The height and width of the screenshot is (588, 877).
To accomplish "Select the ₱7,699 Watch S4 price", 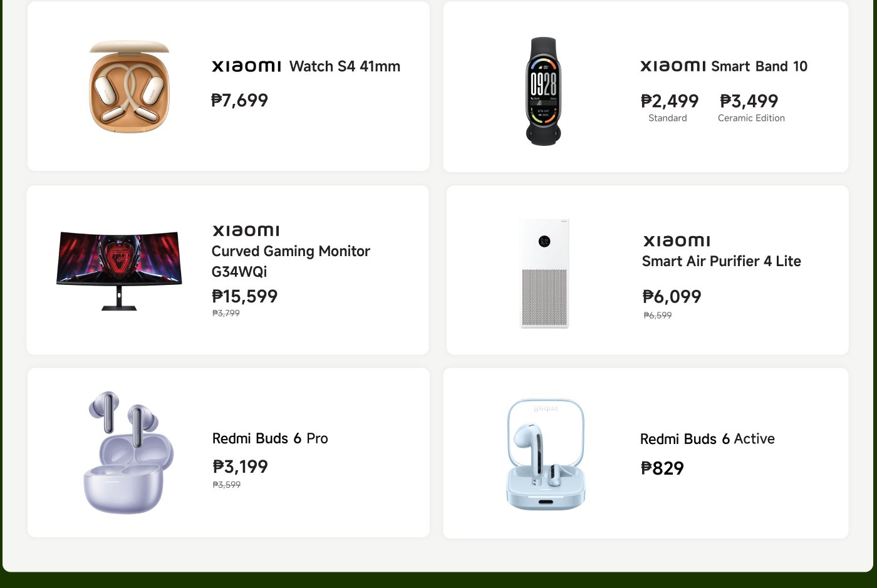I will tap(240, 100).
